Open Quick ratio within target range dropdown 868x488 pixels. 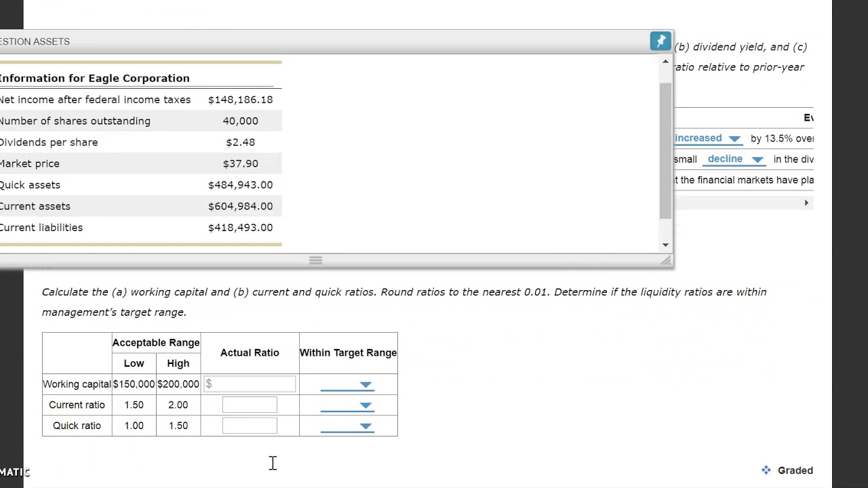coord(347,426)
